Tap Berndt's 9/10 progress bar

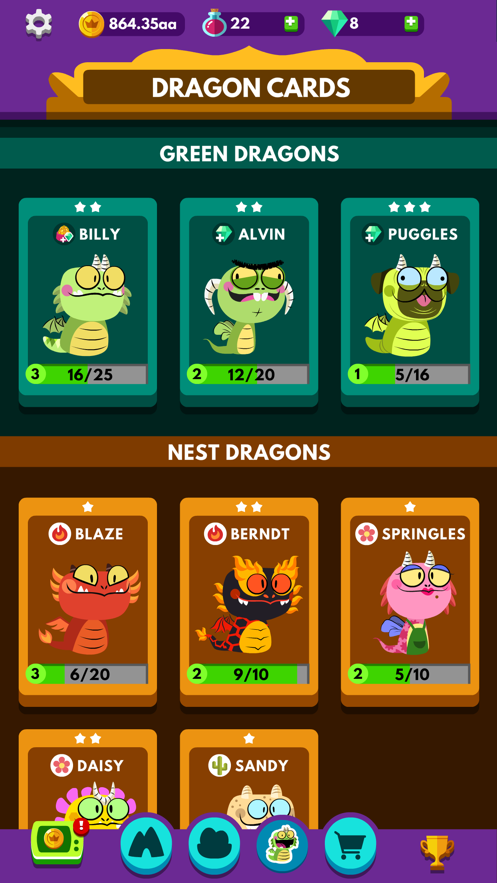(248, 674)
